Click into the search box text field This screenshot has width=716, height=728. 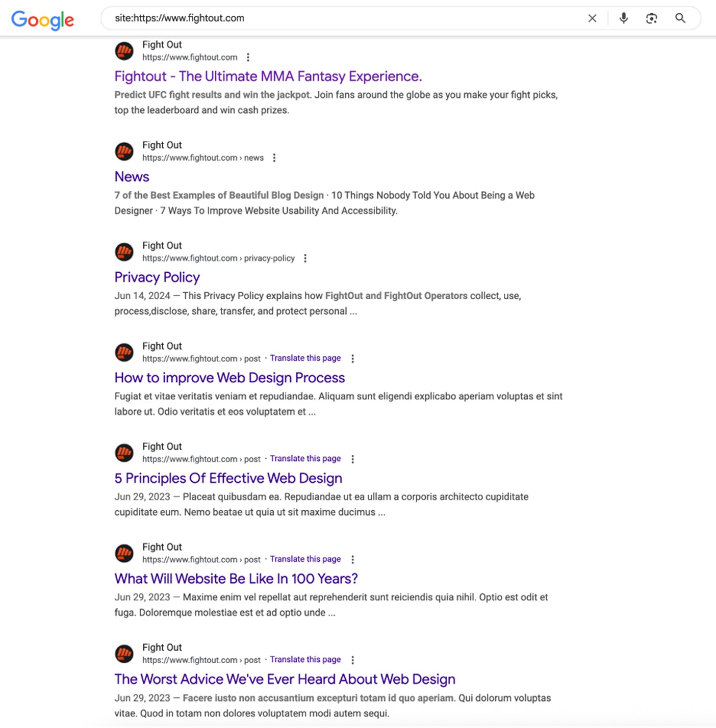[347, 18]
